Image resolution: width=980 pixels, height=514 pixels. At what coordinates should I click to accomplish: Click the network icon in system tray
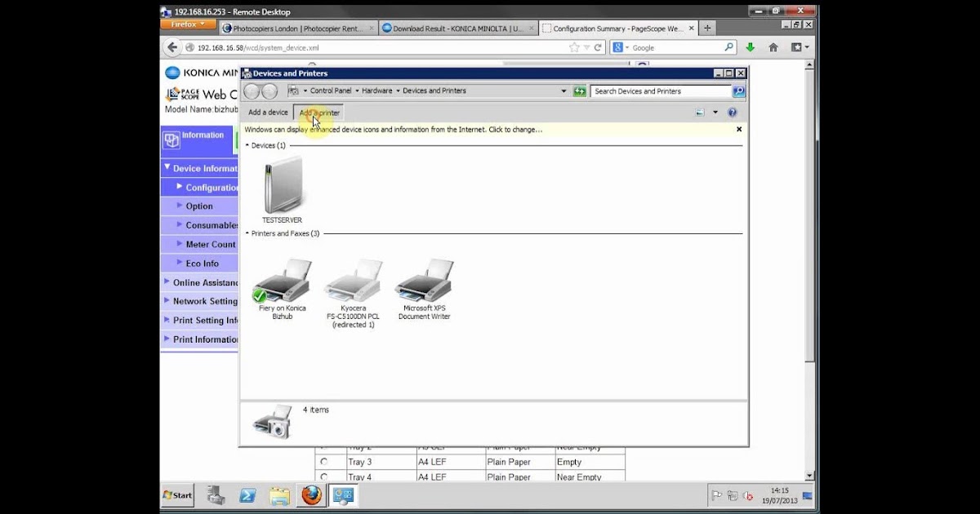[732, 495]
